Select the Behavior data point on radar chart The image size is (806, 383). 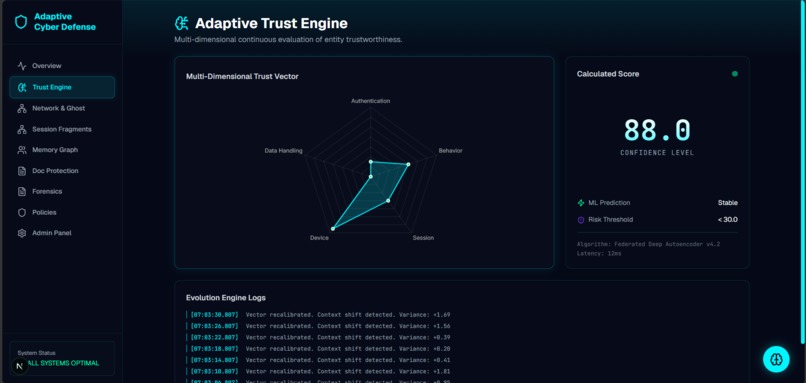point(408,165)
